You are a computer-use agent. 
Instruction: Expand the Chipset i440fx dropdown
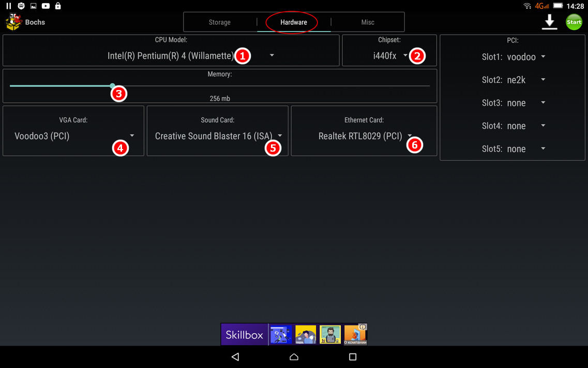click(389, 55)
